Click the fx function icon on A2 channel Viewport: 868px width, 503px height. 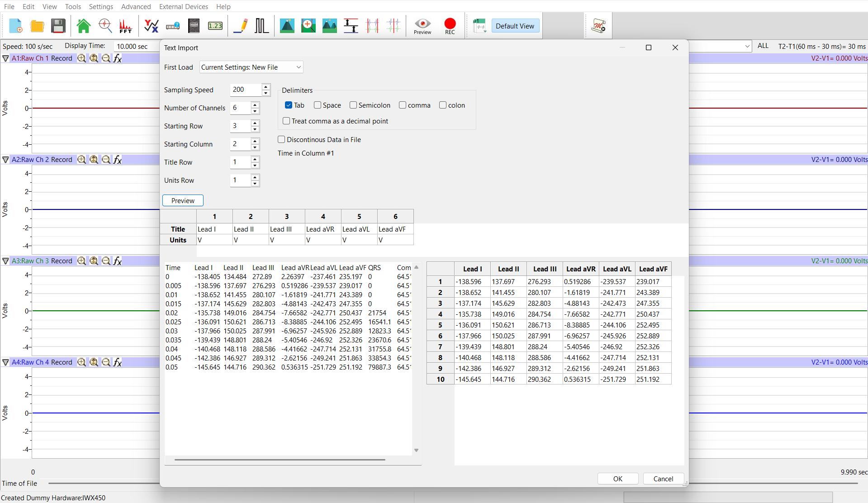[118, 159]
